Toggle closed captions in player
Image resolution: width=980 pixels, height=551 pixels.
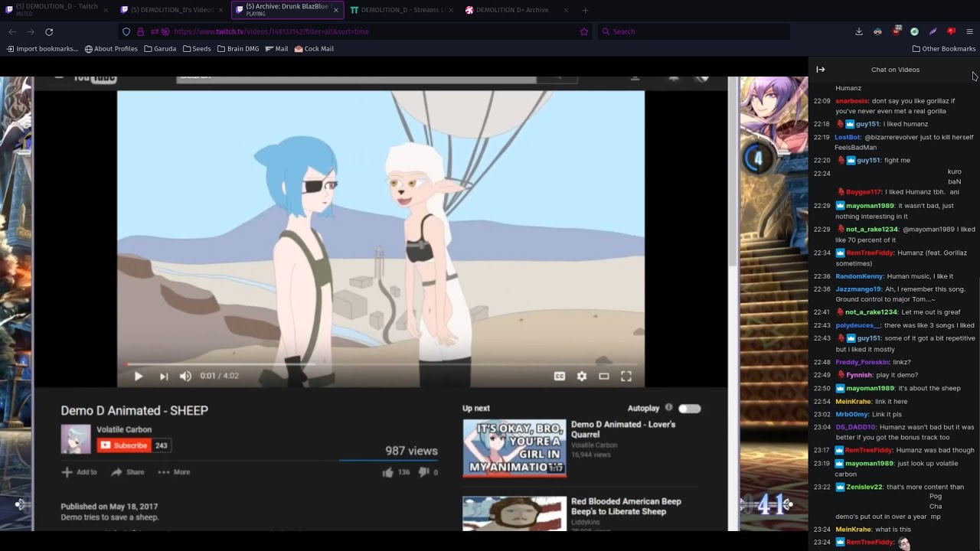click(x=560, y=376)
